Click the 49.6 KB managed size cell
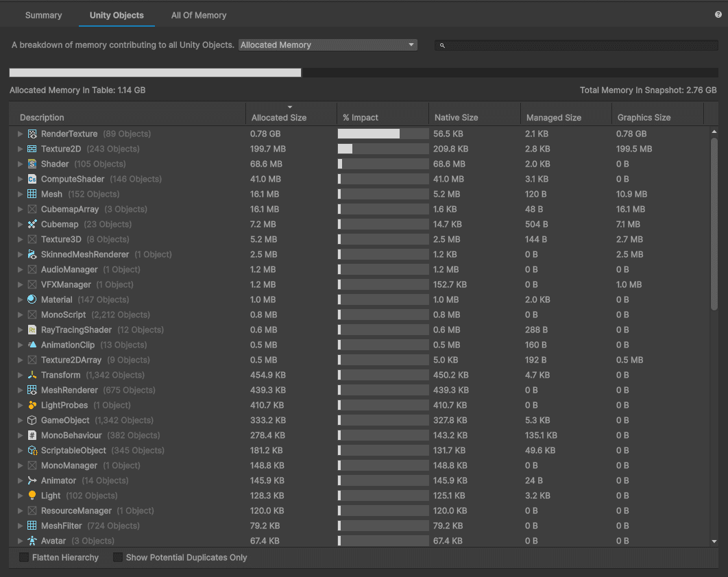 (540, 450)
